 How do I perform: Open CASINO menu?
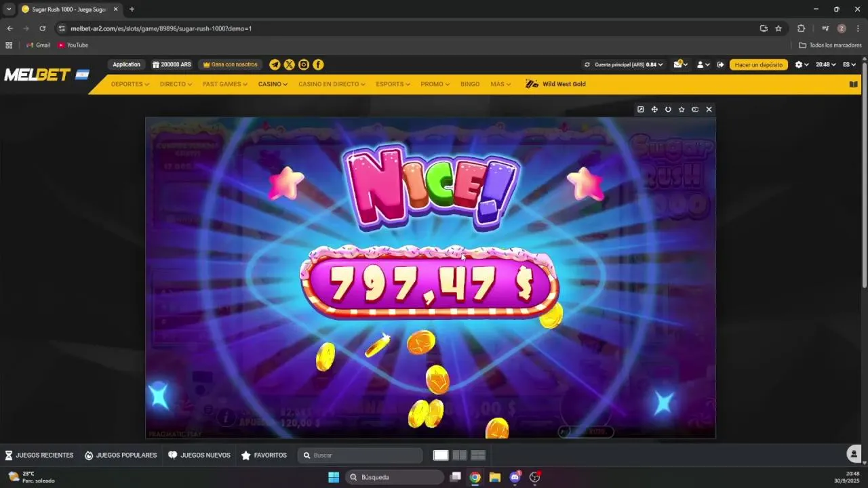tap(273, 84)
